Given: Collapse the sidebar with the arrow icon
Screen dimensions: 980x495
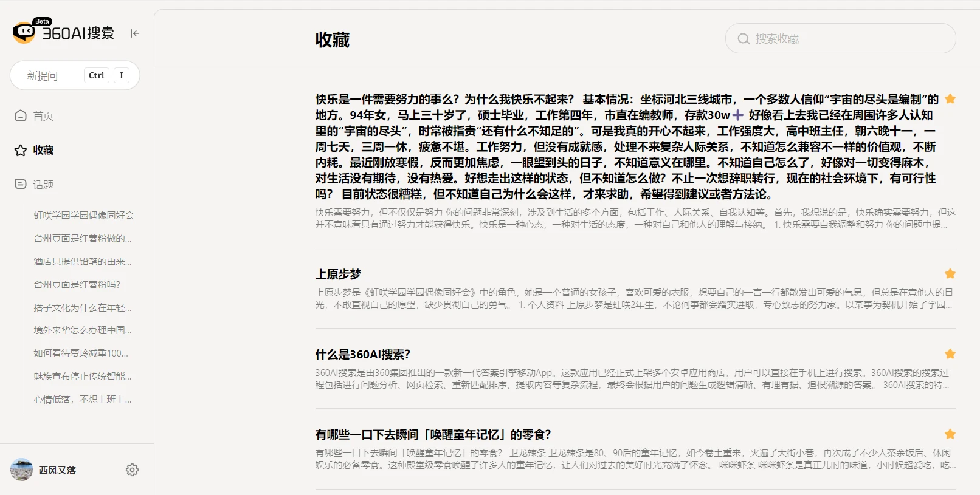Looking at the screenshot, I should (x=135, y=33).
